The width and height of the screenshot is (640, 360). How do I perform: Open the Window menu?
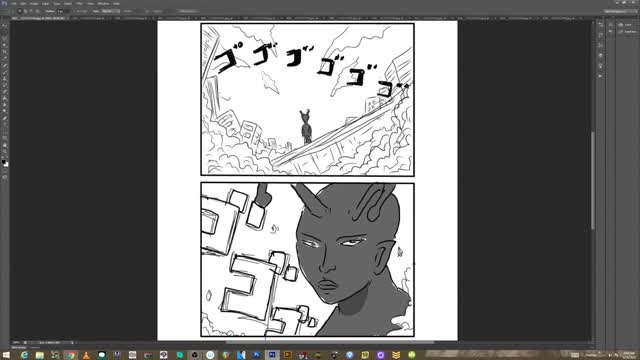point(103,4)
